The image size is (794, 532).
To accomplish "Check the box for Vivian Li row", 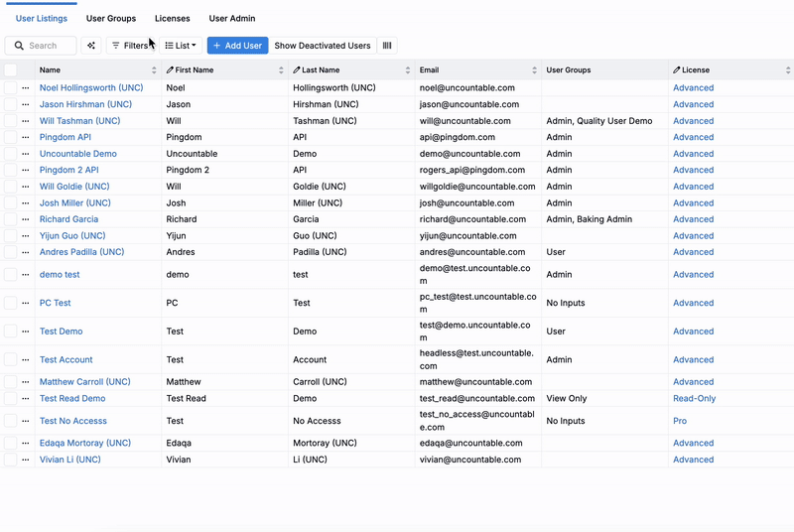I will [x=11, y=460].
